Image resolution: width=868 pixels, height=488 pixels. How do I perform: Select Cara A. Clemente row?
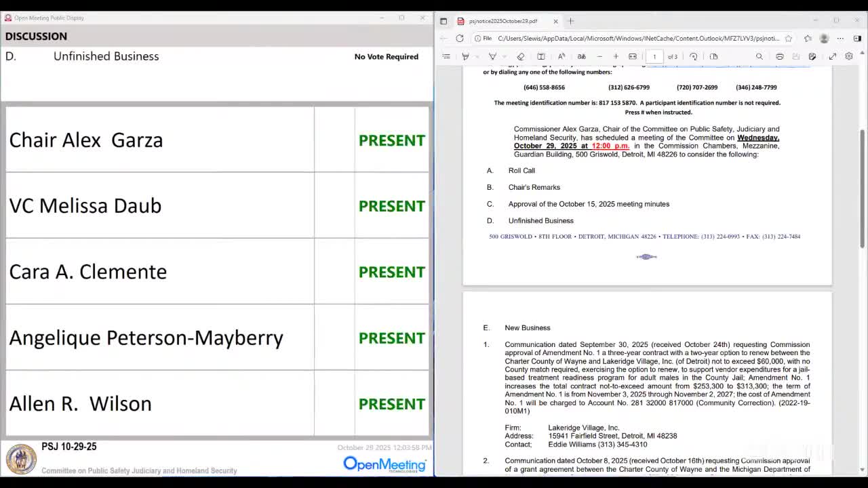point(217,271)
